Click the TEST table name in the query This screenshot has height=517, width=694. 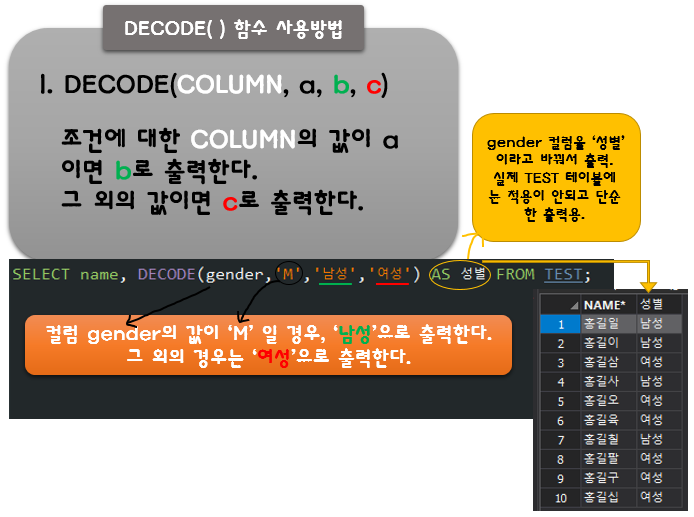563,275
